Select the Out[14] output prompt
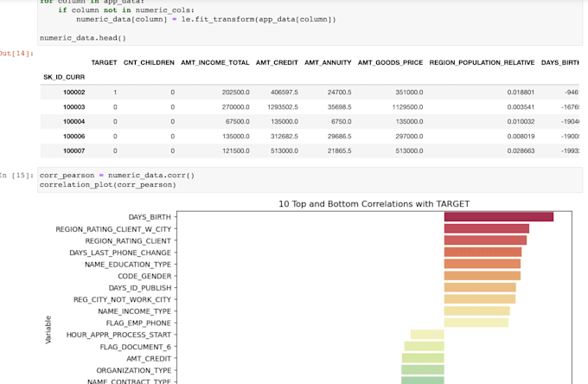 coord(17,54)
